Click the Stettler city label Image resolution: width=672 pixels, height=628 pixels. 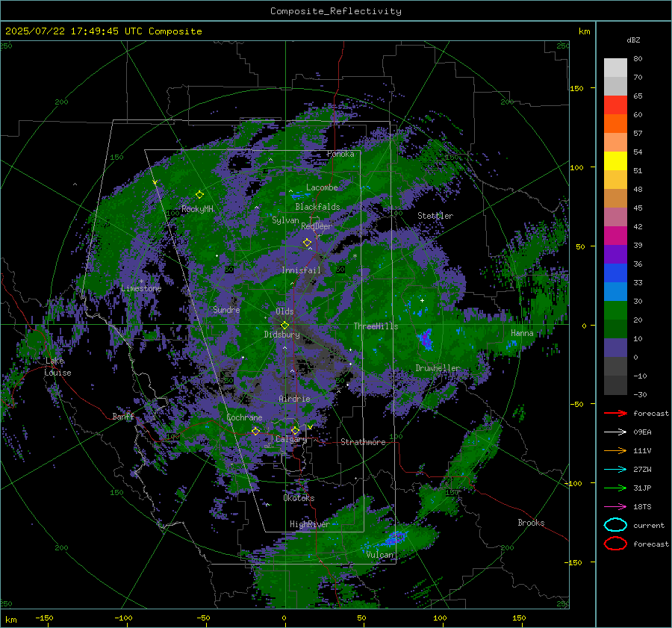tap(435, 216)
